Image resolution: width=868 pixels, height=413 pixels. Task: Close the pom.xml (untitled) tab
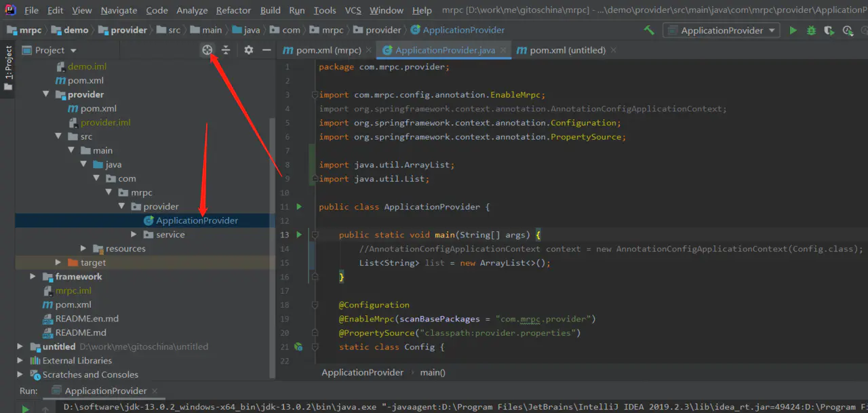614,50
